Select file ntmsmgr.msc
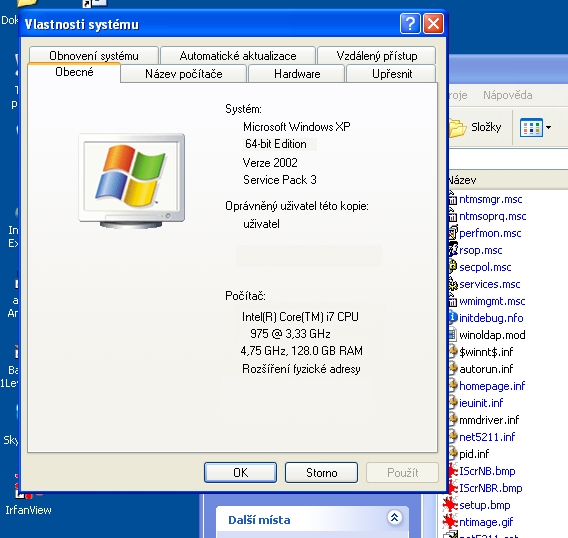 pos(490,199)
